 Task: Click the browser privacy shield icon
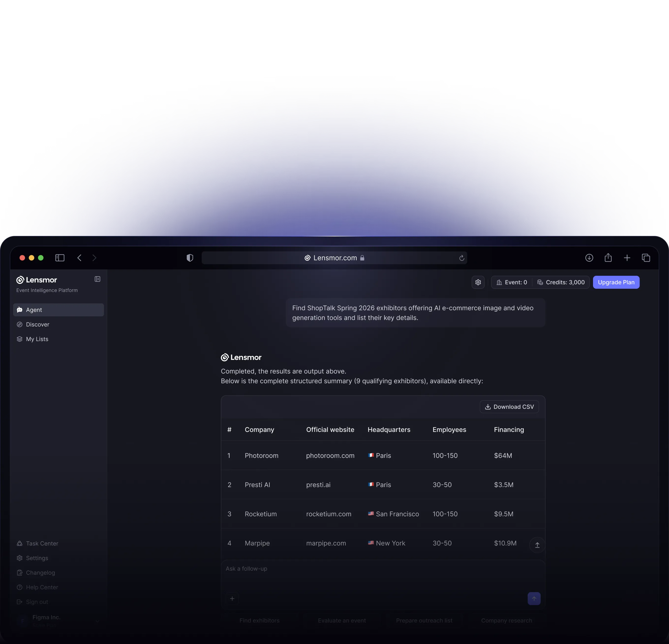[x=190, y=258]
